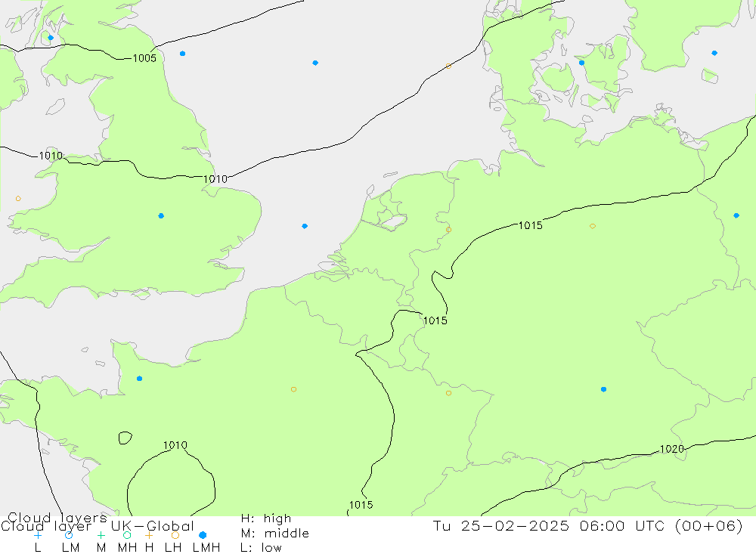
Task: Select the blue cloud dot over Poland
Action: [x=736, y=215]
